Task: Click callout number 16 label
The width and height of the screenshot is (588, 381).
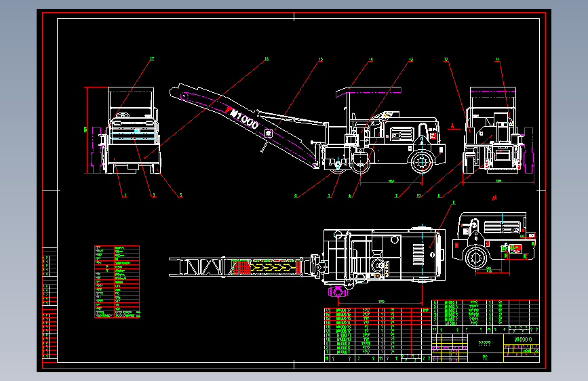Action: pyautogui.click(x=267, y=59)
